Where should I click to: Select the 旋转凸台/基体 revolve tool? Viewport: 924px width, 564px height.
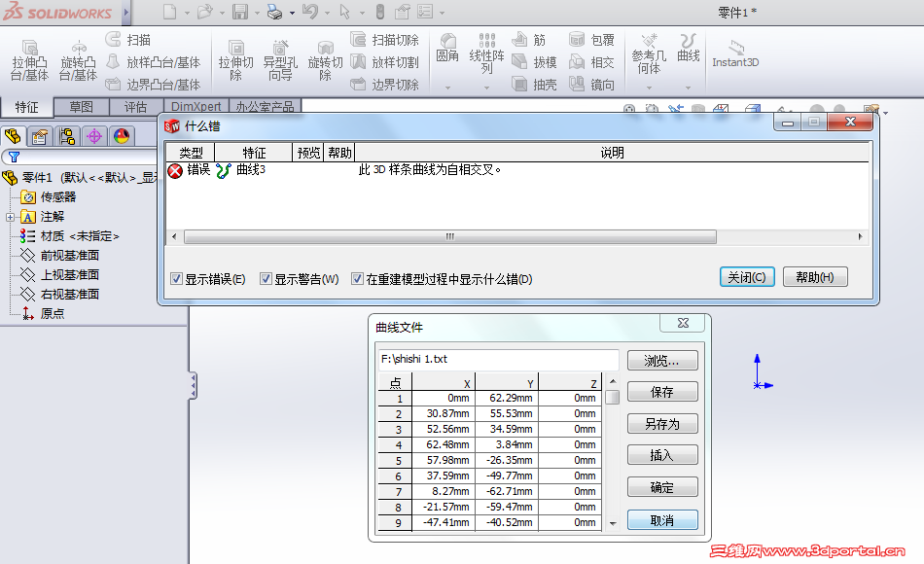(78, 60)
